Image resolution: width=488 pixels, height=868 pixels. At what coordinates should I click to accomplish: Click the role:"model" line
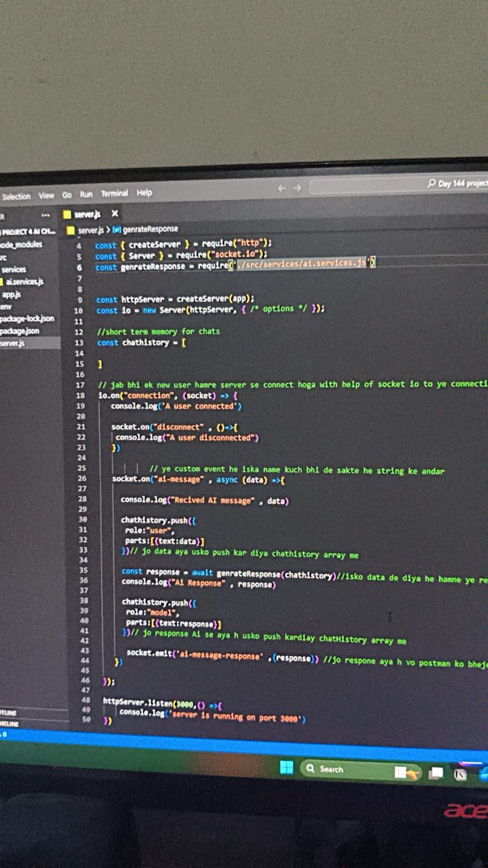pyautogui.click(x=152, y=612)
